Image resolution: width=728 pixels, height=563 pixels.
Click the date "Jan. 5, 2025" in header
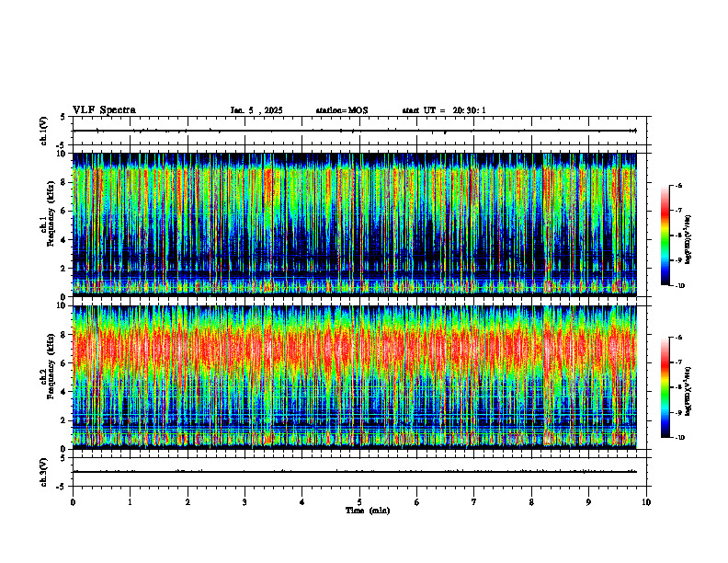pyautogui.click(x=256, y=110)
